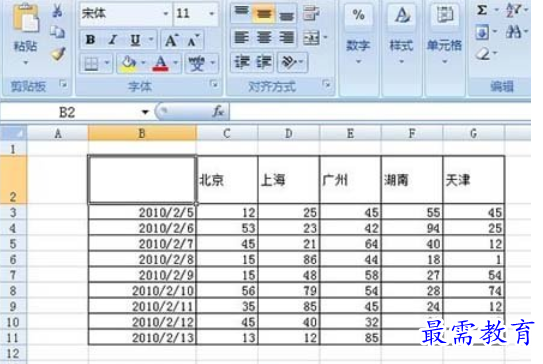Apply cell borders button

[91, 64]
